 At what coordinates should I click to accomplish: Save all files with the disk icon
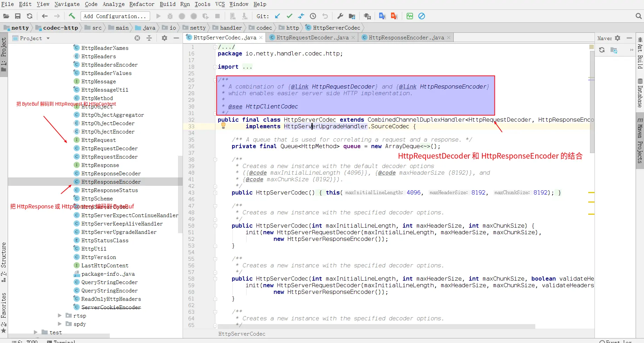(x=18, y=16)
